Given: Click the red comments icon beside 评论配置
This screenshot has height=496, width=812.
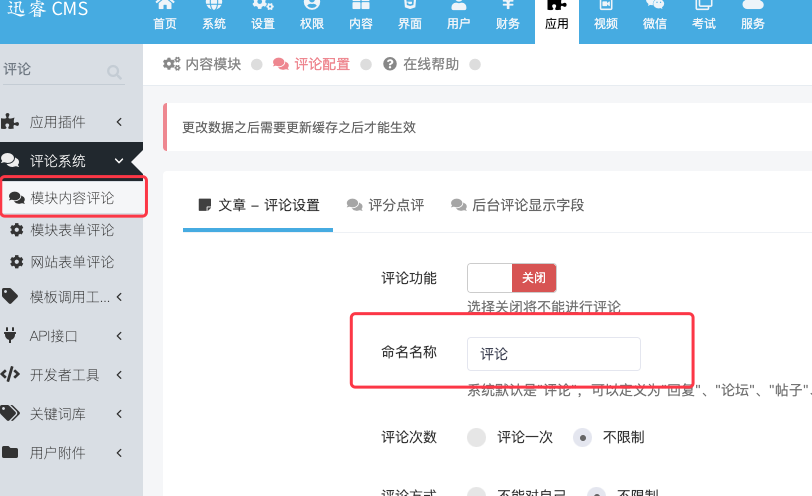Looking at the screenshot, I should point(281,64).
